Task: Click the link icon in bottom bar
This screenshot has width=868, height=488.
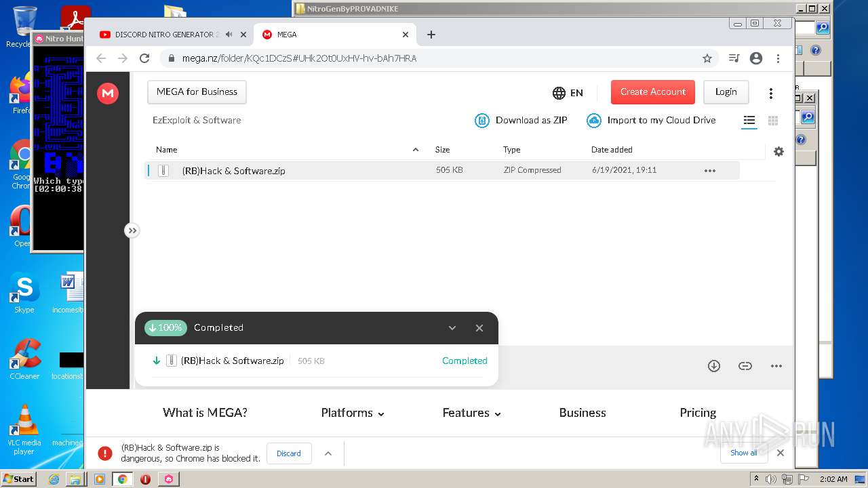Action: coord(745,366)
